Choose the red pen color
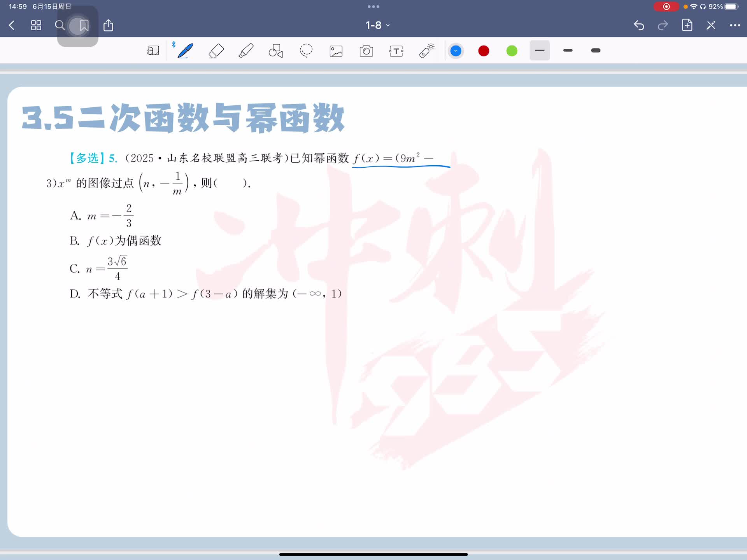This screenshot has height=560, width=747. point(484,51)
